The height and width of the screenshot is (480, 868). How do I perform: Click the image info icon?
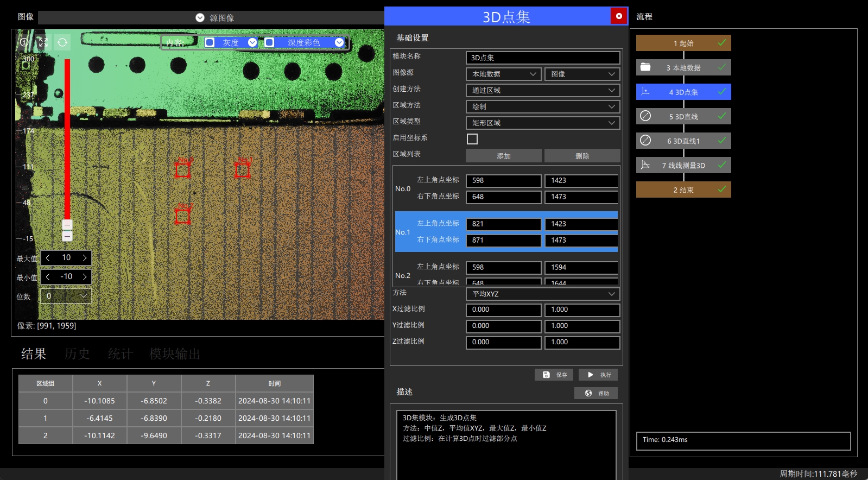point(24,42)
